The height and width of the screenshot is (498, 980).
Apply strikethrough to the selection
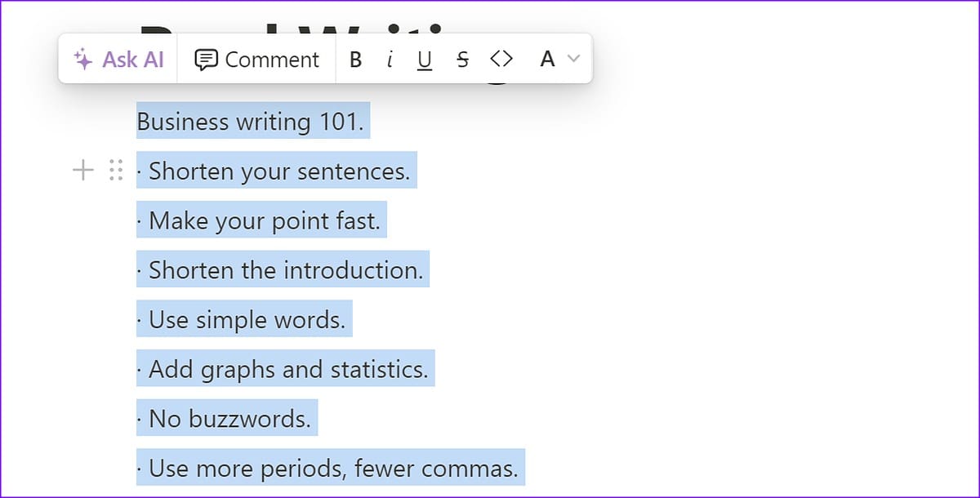tap(462, 60)
